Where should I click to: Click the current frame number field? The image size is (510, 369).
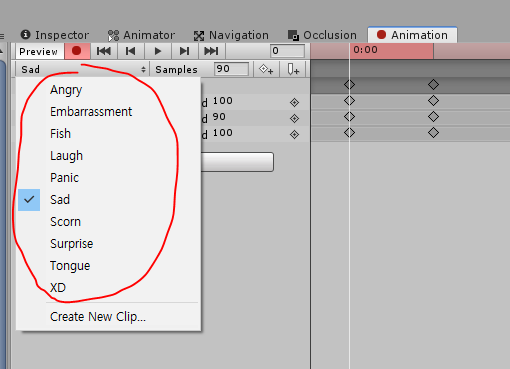point(287,51)
